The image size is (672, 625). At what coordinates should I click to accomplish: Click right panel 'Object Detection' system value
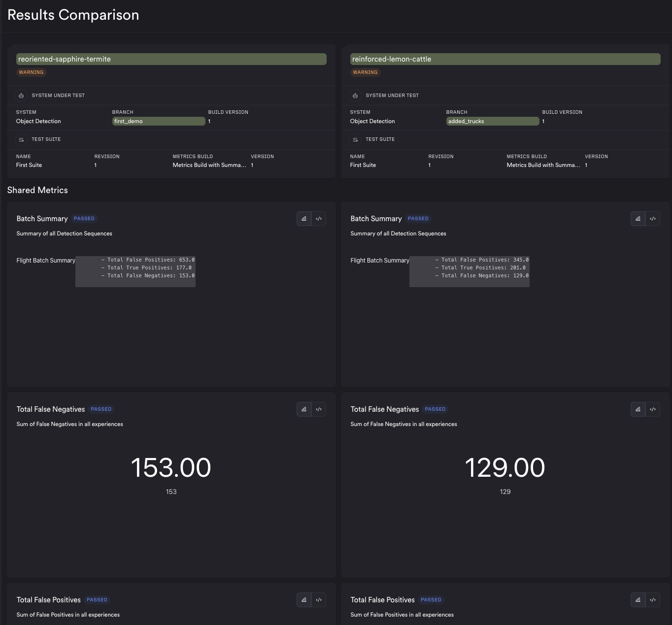pos(372,121)
